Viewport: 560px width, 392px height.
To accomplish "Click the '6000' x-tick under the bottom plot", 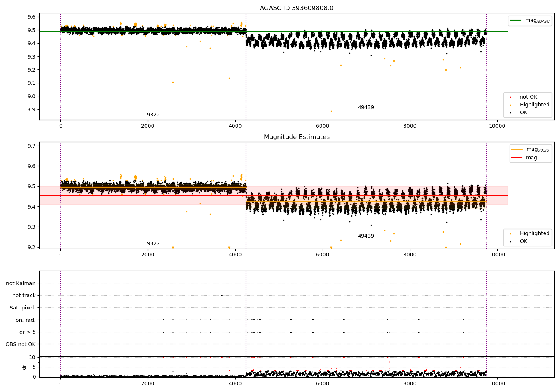I will 323,384.
